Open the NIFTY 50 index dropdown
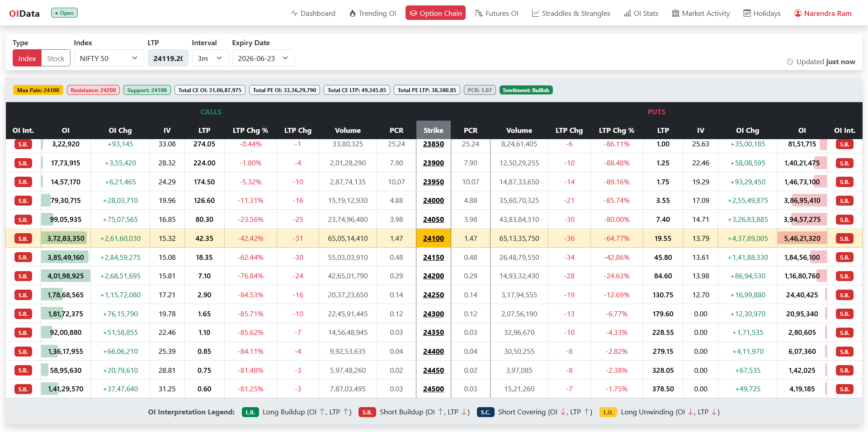Image resolution: width=868 pixels, height=432 pixels. pyautogui.click(x=109, y=58)
